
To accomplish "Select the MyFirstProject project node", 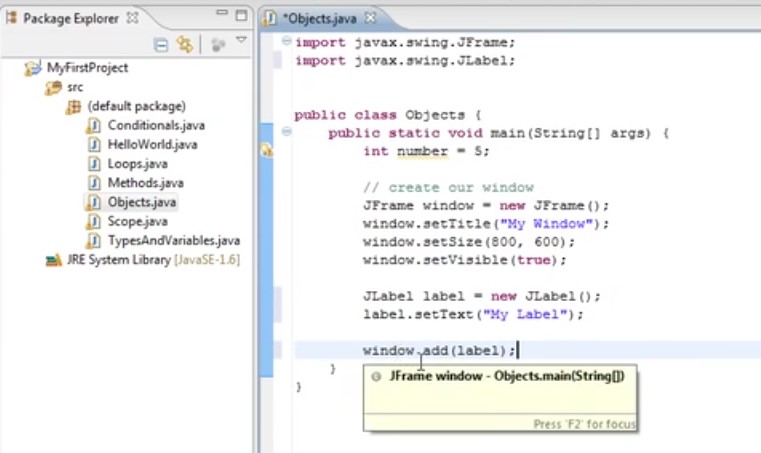I will point(87,68).
